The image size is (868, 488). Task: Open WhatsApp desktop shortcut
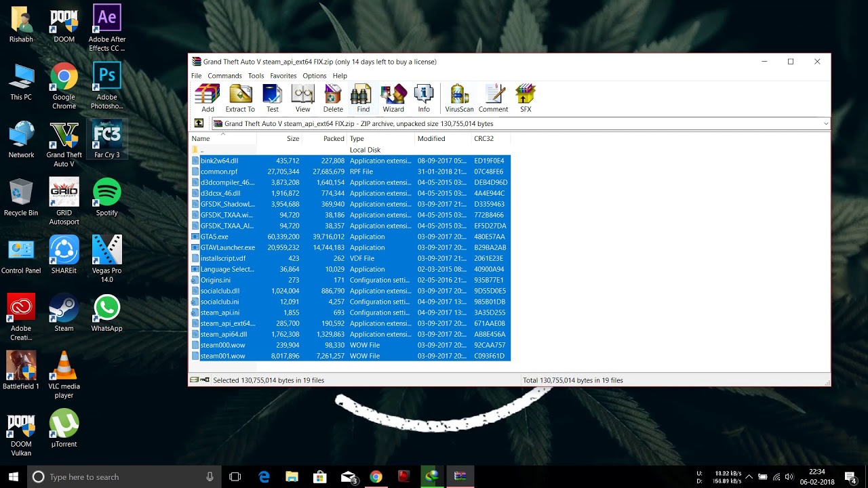click(107, 313)
